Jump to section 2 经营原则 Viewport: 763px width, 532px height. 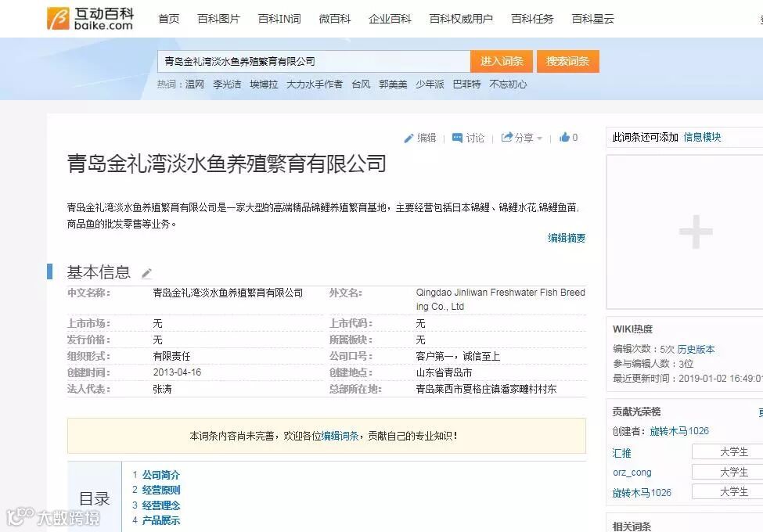point(160,490)
